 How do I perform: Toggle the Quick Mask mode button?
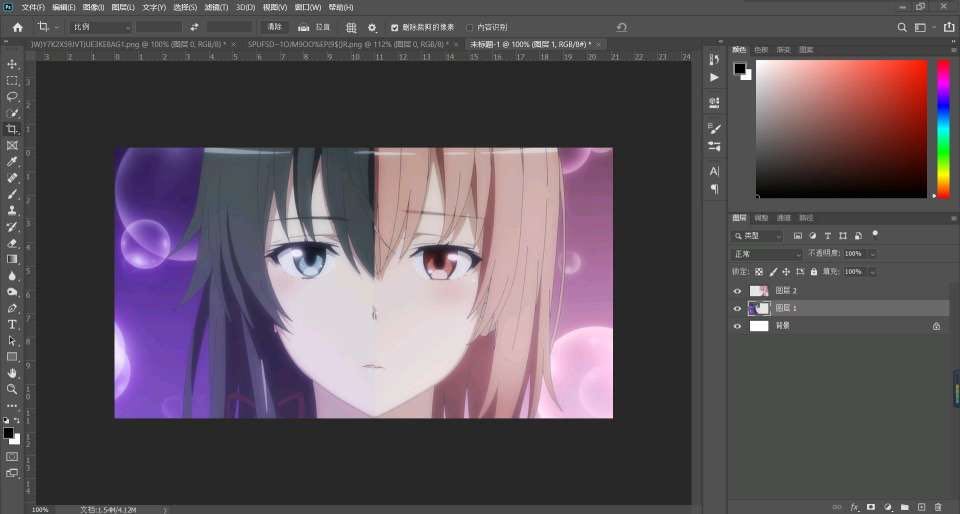pos(12,456)
